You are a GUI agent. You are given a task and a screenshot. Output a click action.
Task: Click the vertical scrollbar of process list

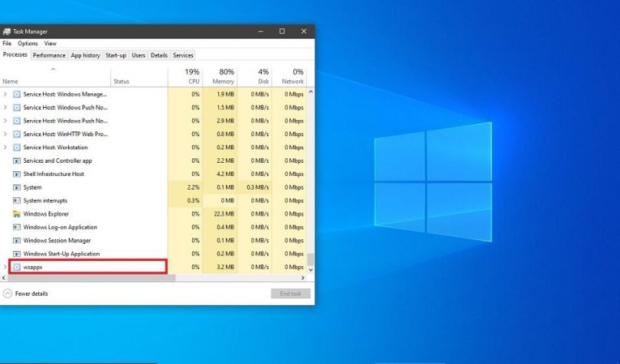[311, 176]
